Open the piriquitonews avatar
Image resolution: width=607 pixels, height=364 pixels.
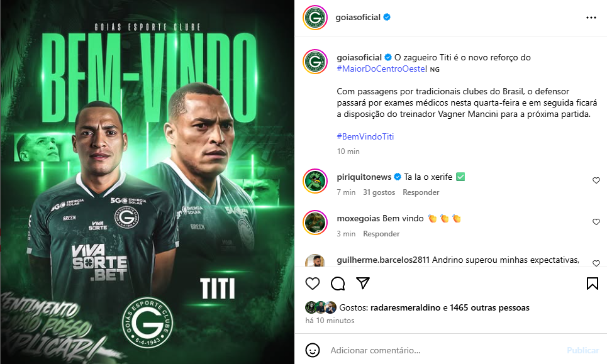tap(315, 180)
